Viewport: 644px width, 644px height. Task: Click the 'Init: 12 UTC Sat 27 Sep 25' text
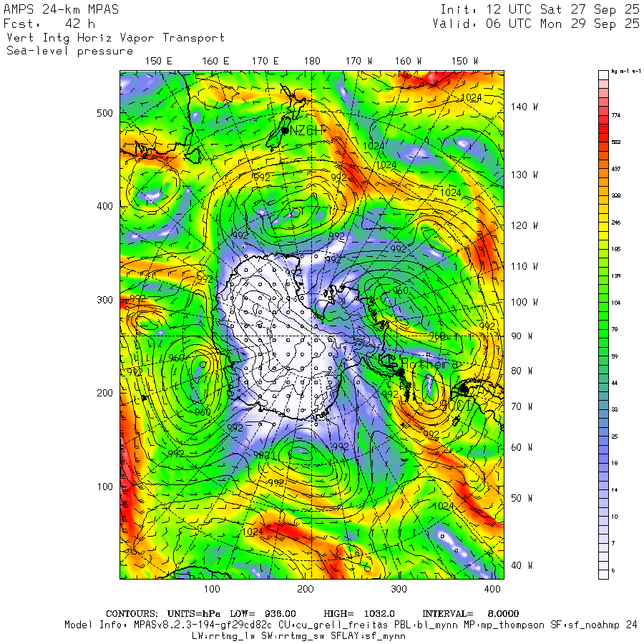pos(540,9)
